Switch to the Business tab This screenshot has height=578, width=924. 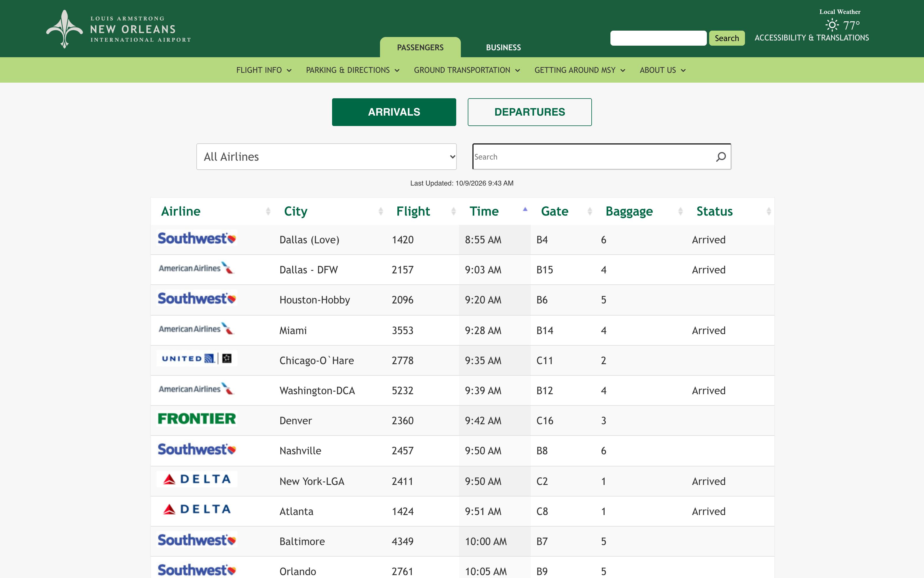tap(503, 47)
